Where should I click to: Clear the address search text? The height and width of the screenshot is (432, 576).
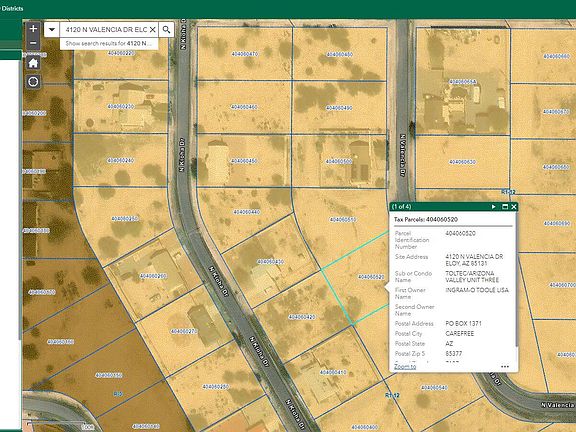152,29
